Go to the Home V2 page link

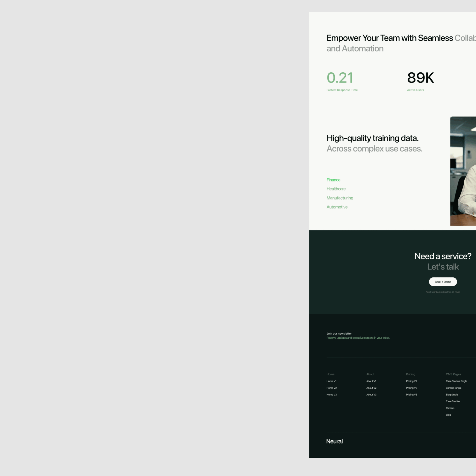(331, 388)
